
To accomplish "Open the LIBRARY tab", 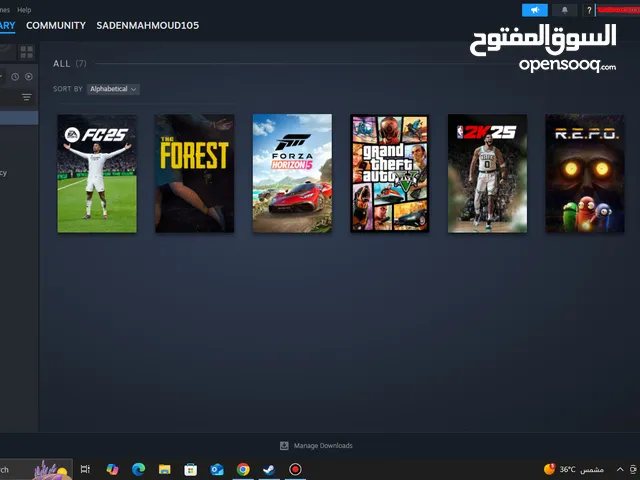I will [7, 25].
